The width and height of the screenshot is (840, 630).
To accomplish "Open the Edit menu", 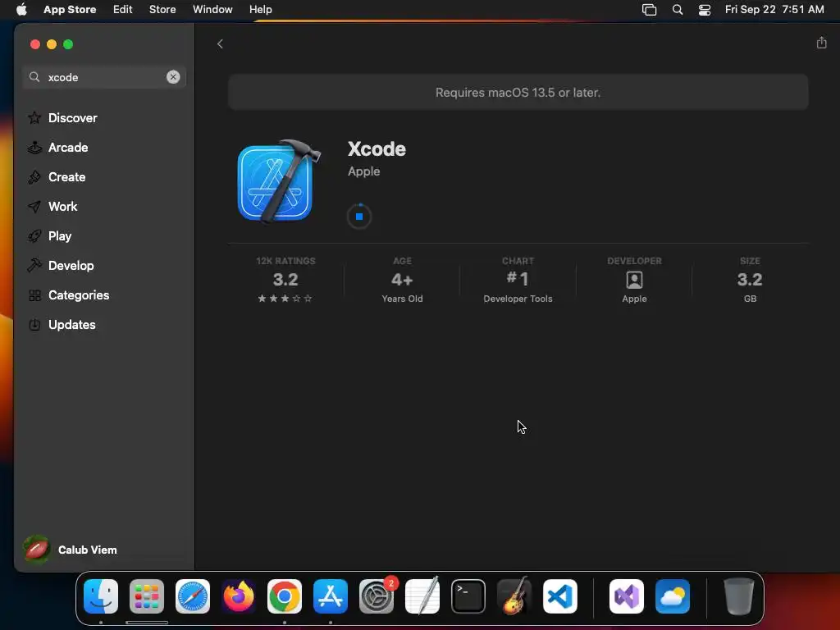I will 123,9.
